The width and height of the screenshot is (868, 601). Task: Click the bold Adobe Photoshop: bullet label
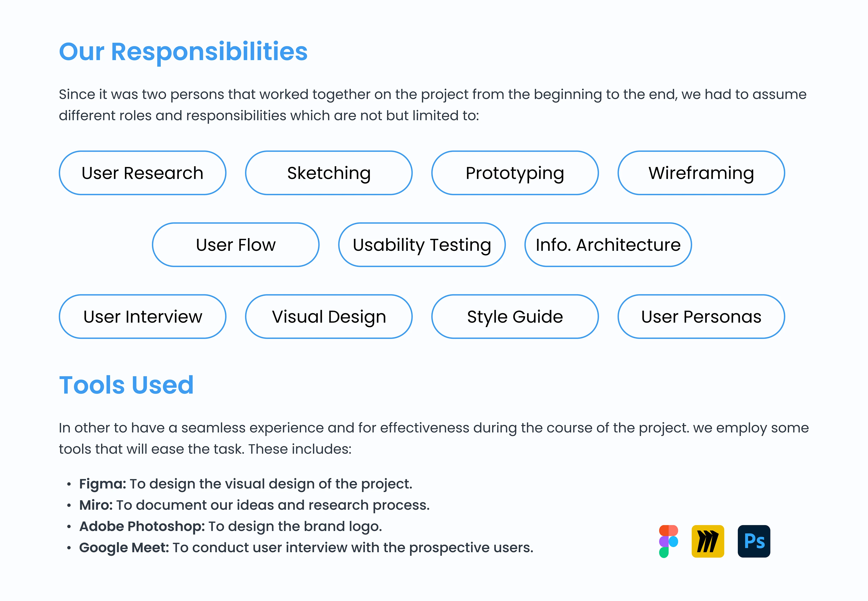click(x=142, y=526)
